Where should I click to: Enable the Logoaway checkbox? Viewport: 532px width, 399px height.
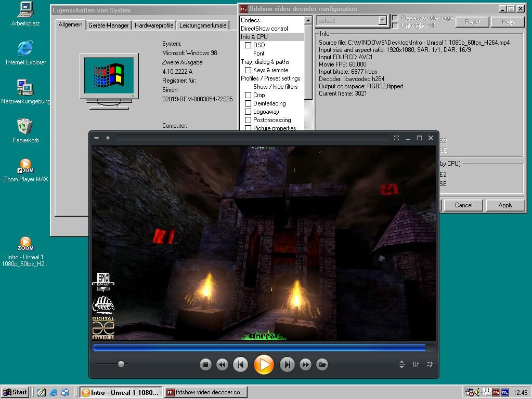pos(248,112)
